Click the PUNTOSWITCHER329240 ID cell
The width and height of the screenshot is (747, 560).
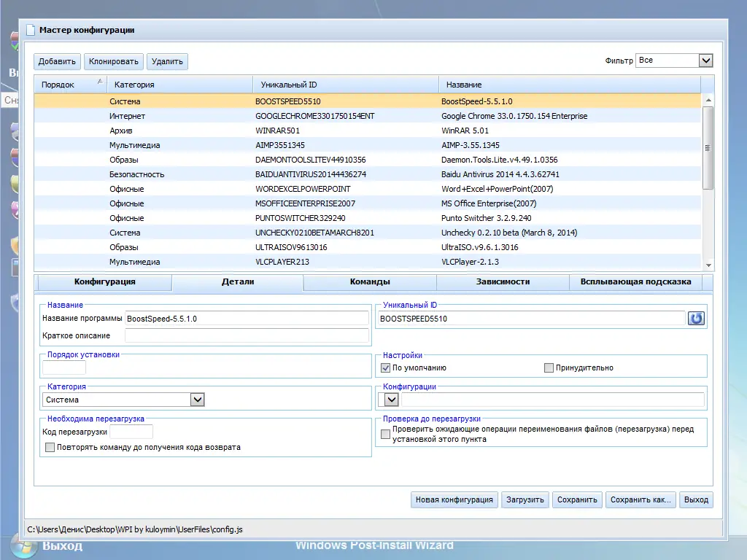click(300, 218)
